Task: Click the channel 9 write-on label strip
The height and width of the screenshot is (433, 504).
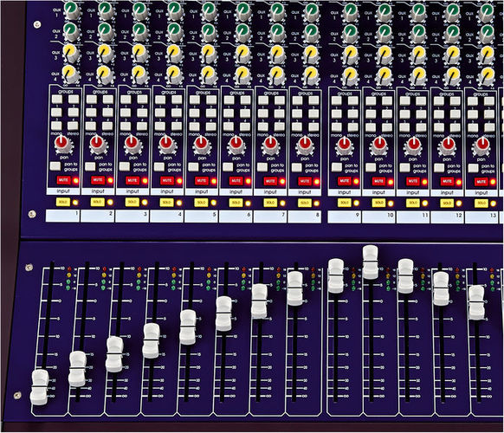Action: [x=345, y=216]
